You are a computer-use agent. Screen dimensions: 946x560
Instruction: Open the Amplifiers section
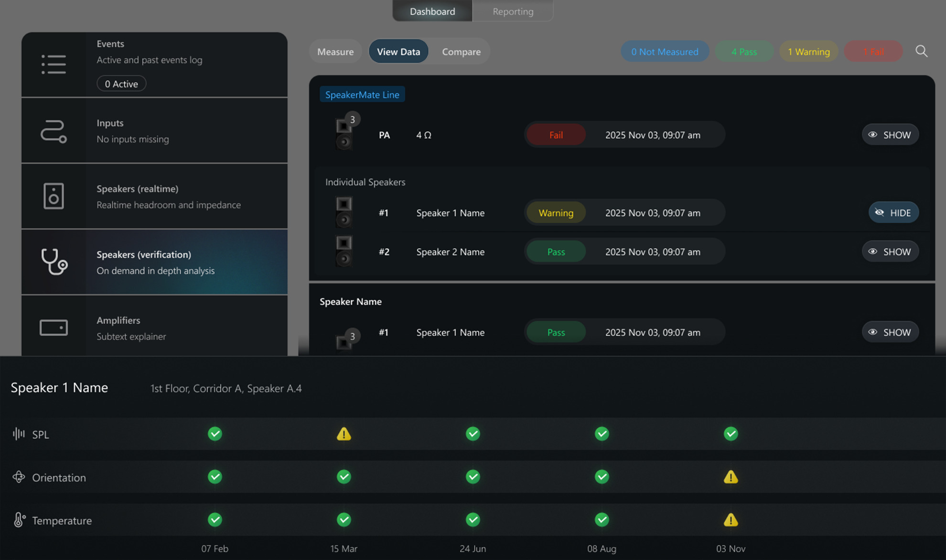point(54,328)
